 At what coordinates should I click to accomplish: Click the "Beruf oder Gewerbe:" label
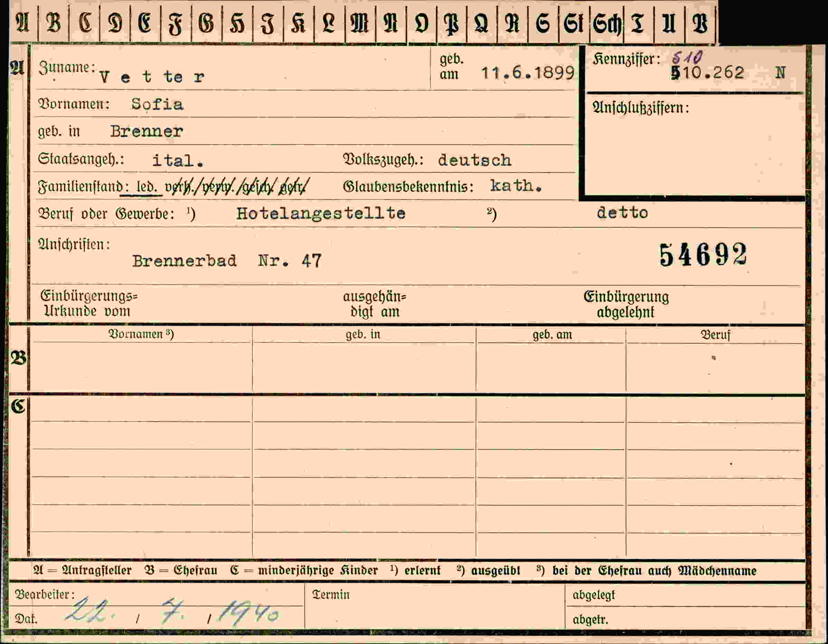106,214
